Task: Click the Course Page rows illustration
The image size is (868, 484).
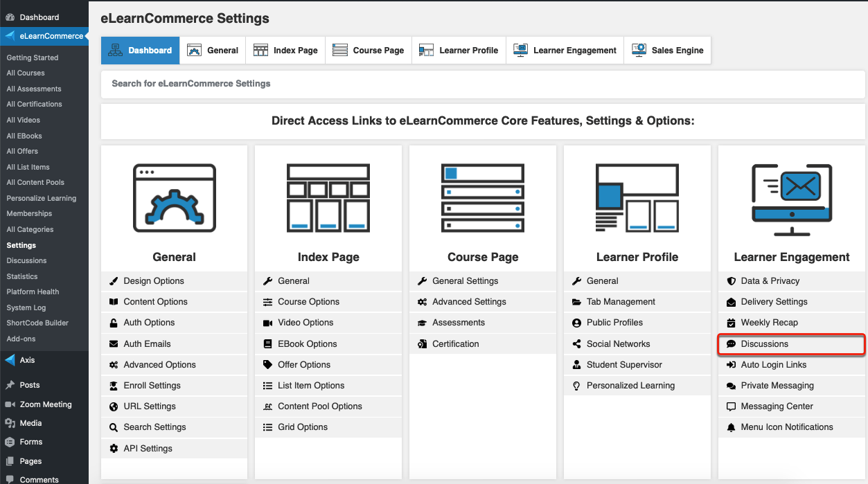Action: (x=483, y=198)
